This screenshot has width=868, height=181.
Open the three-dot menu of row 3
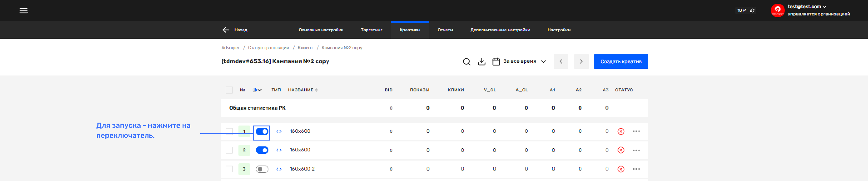click(x=636, y=169)
